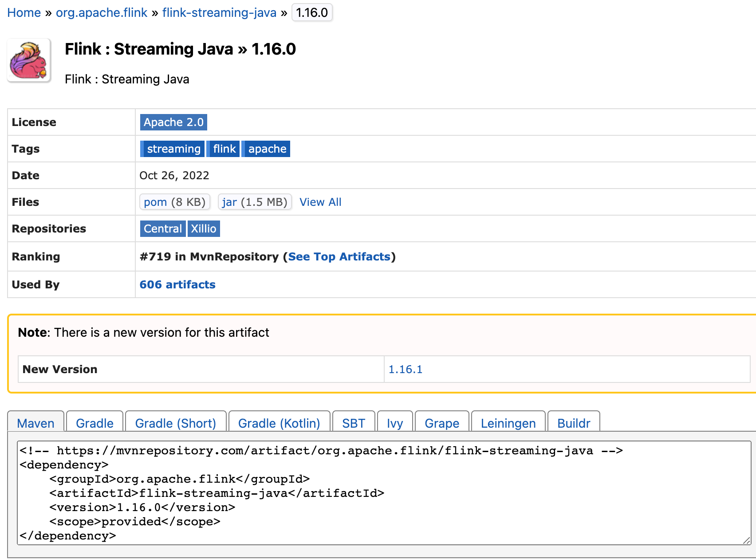Click the Flink squirrel logo icon
The image size is (756, 559).
click(x=29, y=60)
